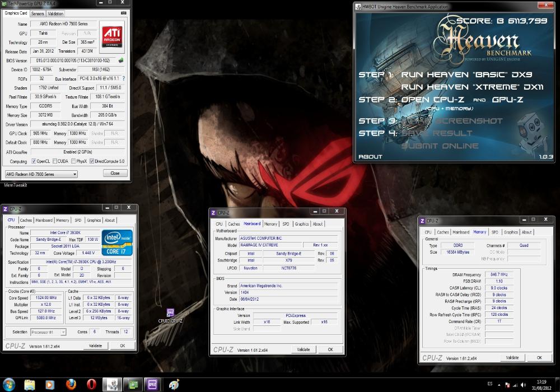Toggle the PhysX checkbox in GPU-Z
The image size is (560, 392).
73,161
